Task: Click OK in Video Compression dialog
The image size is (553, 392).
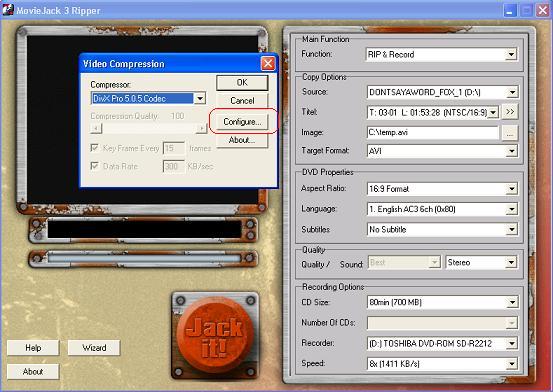Action: point(242,83)
